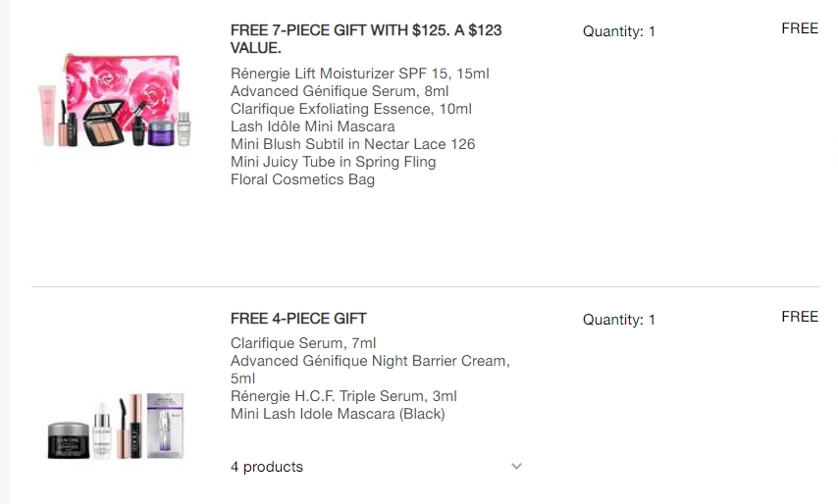Click Rénergie H.C.F. Triple Serum, 3ml
Image resolution: width=838 pixels, height=504 pixels.
coord(343,396)
